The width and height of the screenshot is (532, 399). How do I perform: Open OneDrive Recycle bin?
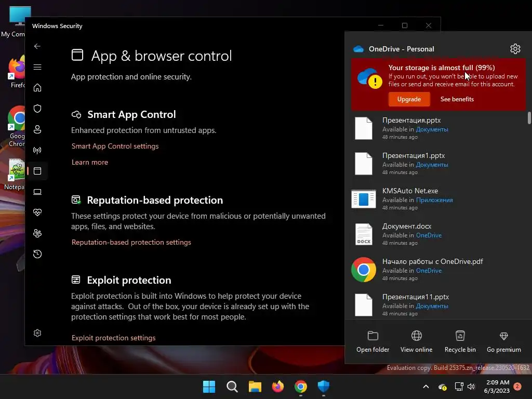tap(460, 342)
